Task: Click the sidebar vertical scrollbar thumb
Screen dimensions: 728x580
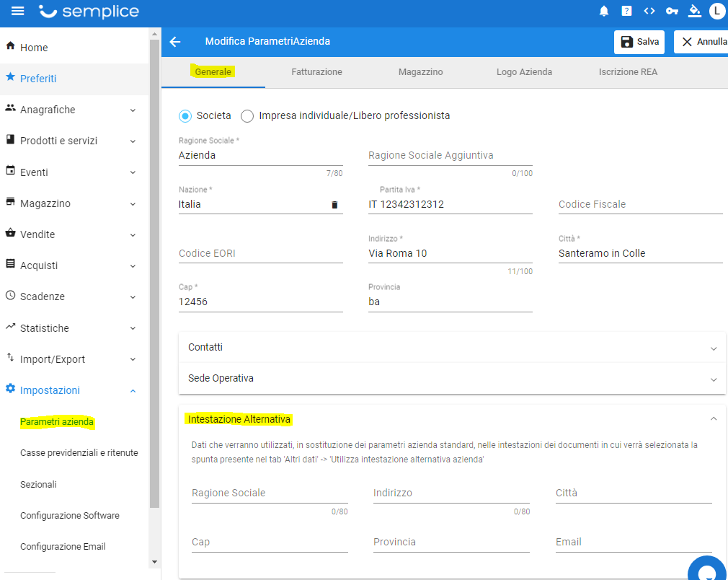Action: click(x=154, y=273)
